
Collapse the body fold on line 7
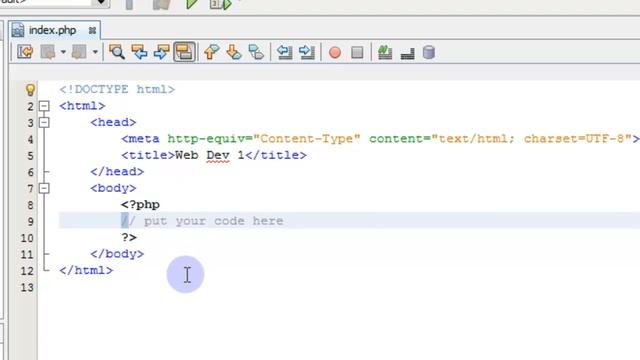point(44,188)
